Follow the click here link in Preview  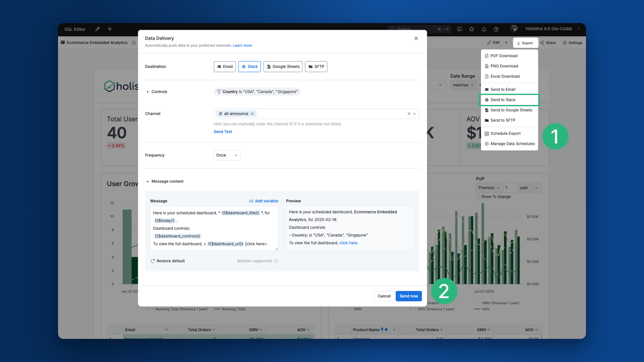point(348,243)
